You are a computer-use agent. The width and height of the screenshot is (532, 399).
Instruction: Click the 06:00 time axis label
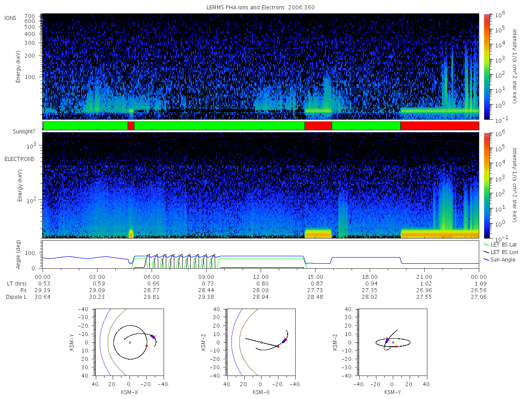pos(152,276)
